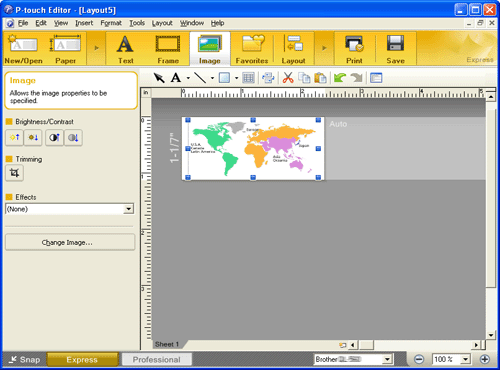Expand the text tool dropdown arrow
500x370 pixels.
click(188, 78)
